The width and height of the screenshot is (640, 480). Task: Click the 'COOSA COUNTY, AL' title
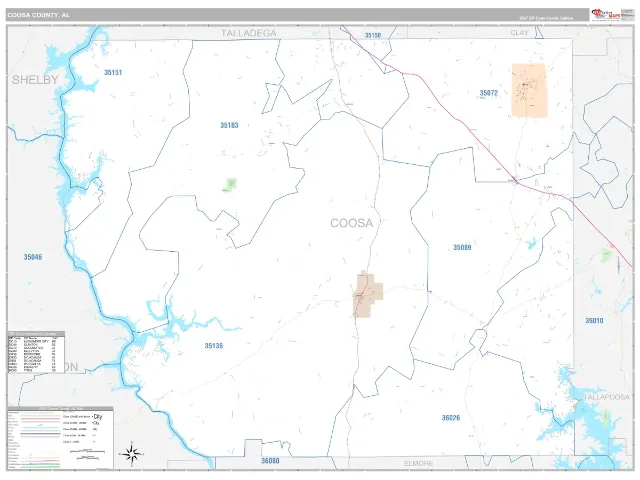pyautogui.click(x=38, y=15)
